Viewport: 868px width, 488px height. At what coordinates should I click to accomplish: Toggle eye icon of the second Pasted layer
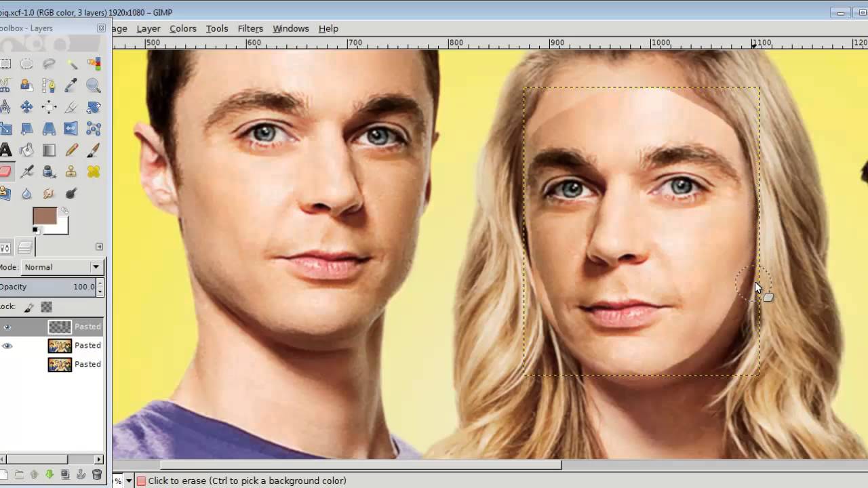(7, 346)
